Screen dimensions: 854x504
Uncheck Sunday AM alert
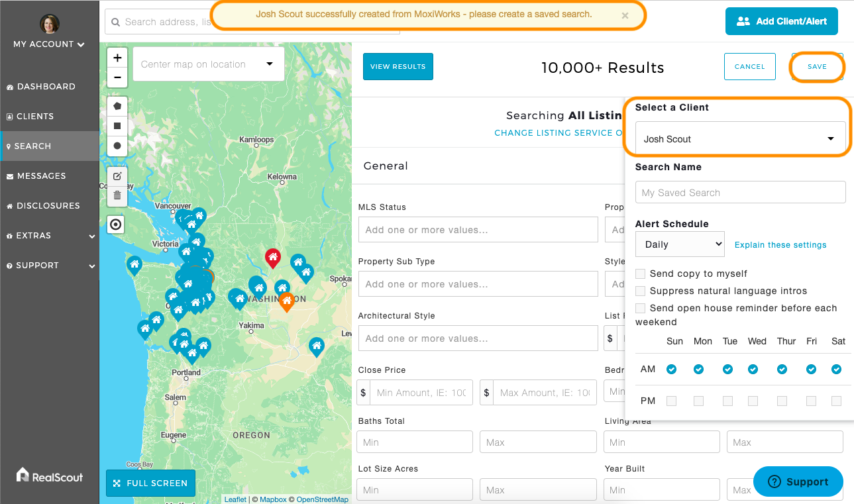672,369
